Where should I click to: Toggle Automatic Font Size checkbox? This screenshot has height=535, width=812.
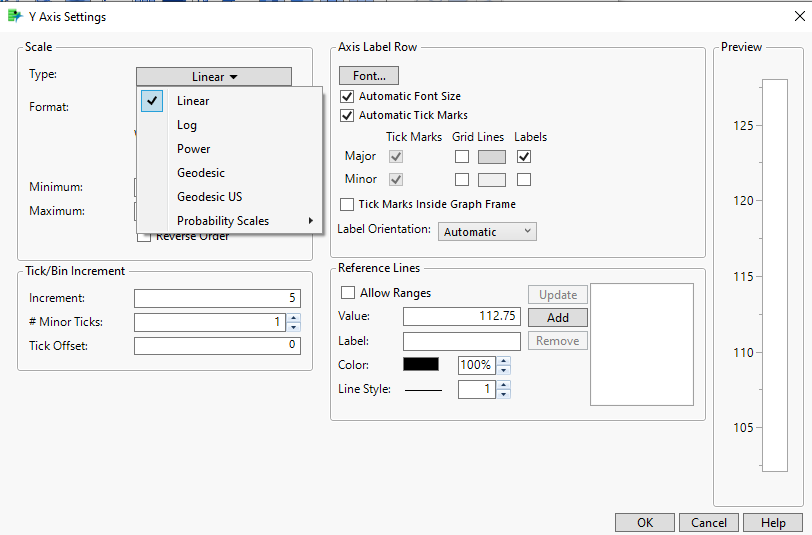[347, 96]
